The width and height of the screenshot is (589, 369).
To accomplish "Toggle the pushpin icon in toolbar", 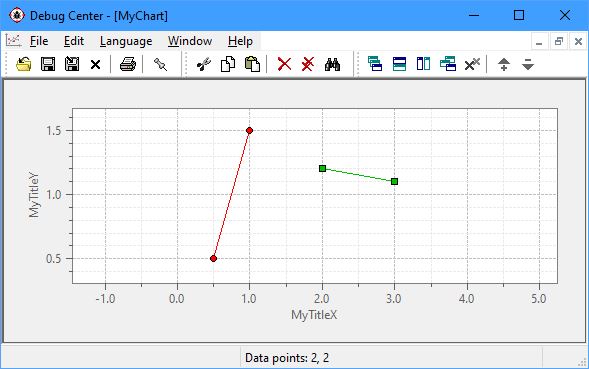I will point(160,64).
